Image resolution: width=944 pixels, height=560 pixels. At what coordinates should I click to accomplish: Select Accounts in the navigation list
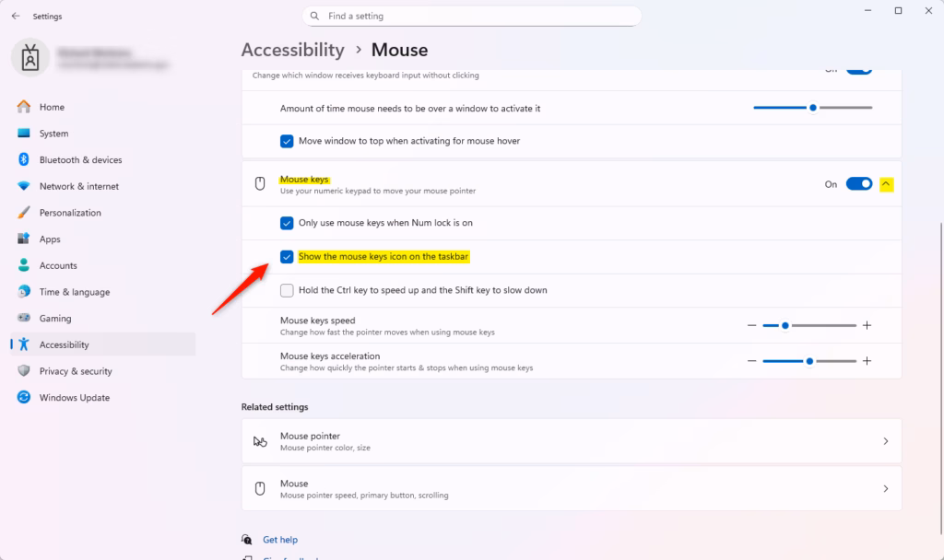pos(57,265)
